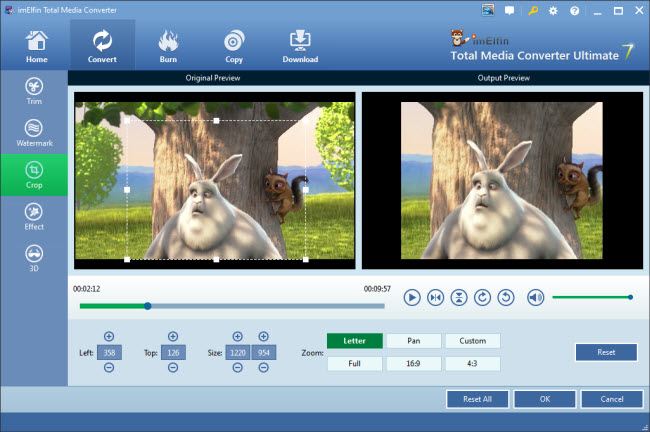Click the Top value field 126
The image size is (650, 432).
pyautogui.click(x=173, y=352)
